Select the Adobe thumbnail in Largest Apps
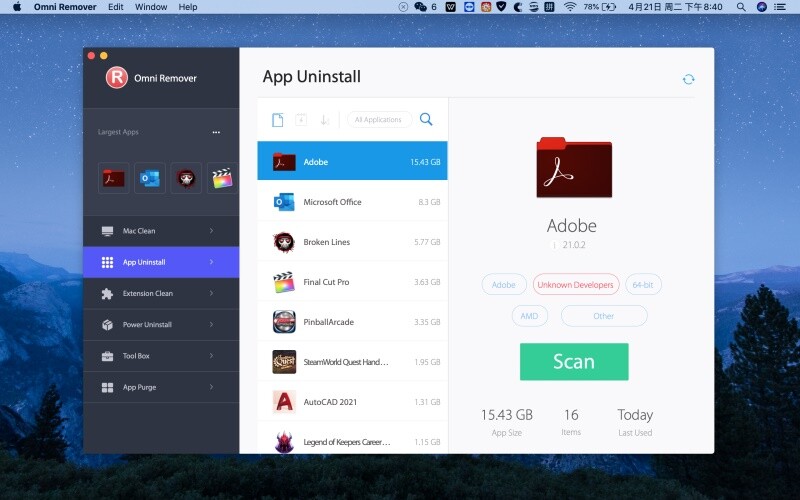Image resolution: width=800 pixels, height=500 pixels. (113, 178)
